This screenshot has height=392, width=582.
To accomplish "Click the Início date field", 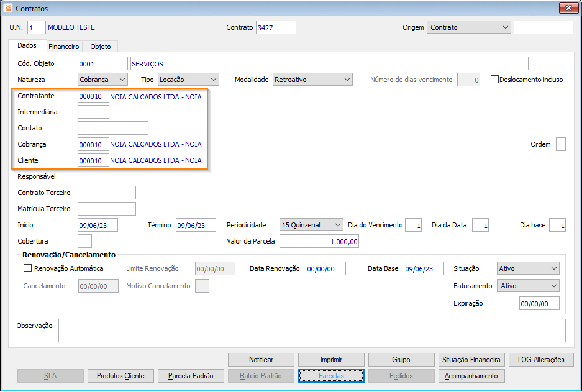I will click(x=98, y=225).
